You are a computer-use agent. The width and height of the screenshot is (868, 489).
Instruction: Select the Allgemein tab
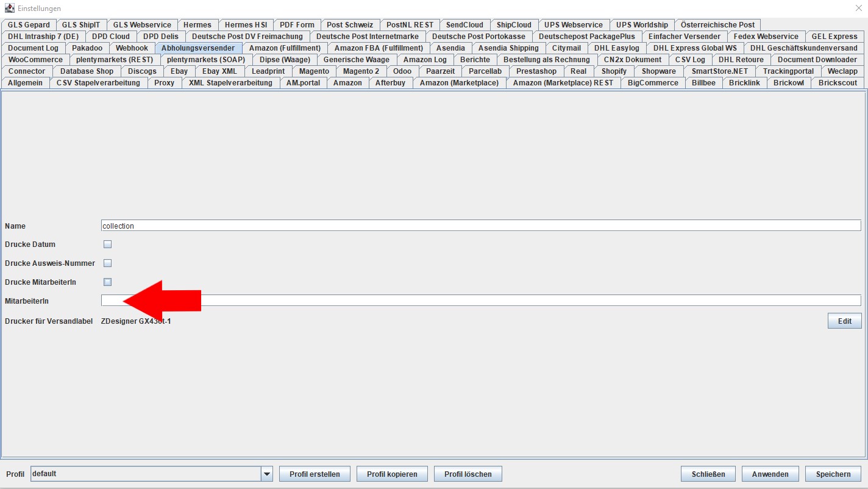(26, 83)
